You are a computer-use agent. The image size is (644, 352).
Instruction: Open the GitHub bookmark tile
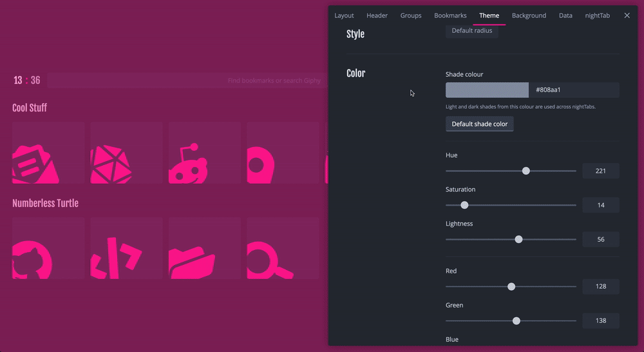point(48,248)
